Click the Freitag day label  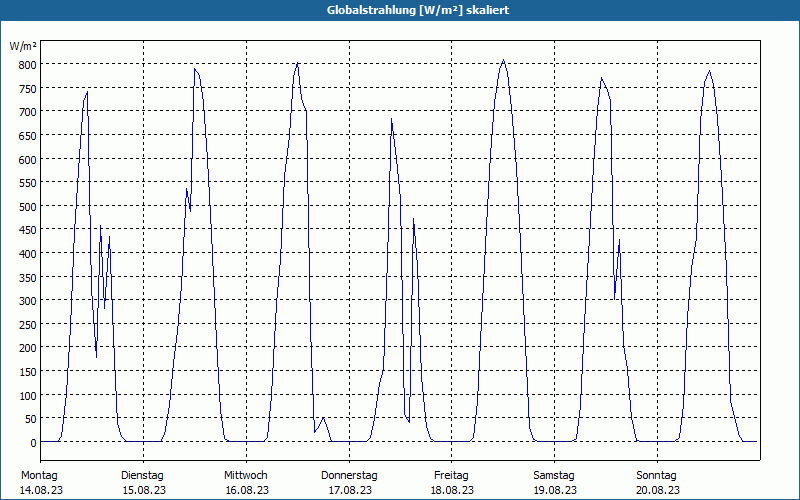(x=452, y=476)
